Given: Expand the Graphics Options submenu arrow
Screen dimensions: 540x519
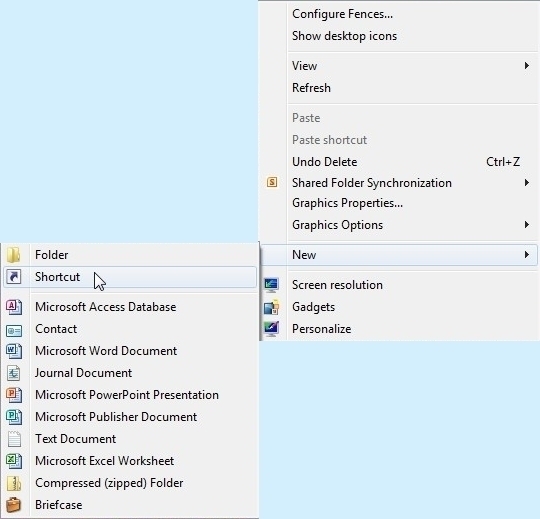Looking at the screenshot, I should coord(527,225).
